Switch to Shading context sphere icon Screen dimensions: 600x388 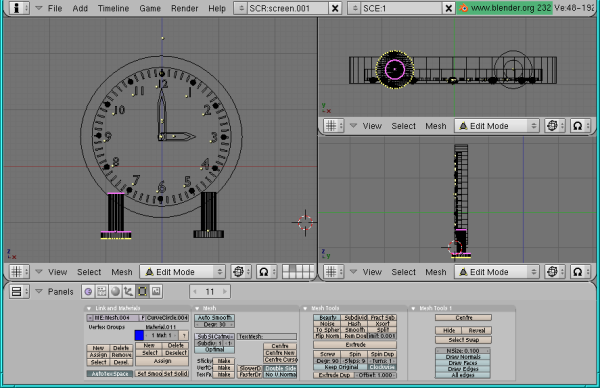tap(115, 292)
